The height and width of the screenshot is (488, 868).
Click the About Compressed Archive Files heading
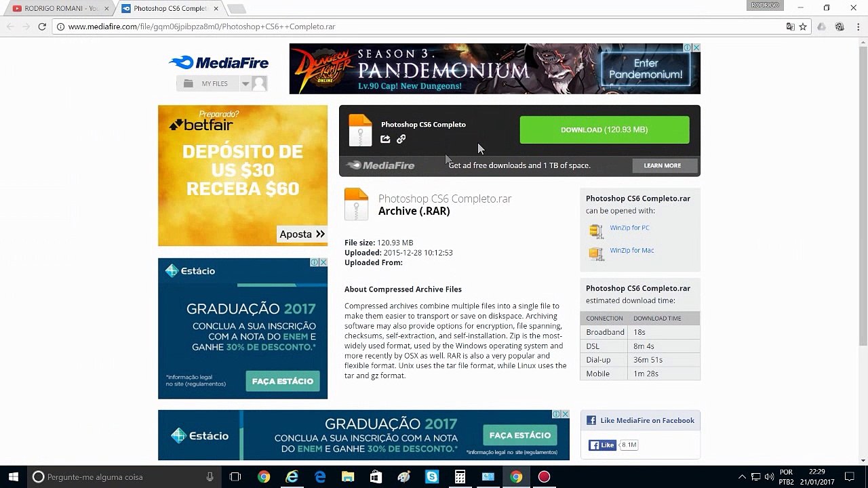tap(403, 289)
